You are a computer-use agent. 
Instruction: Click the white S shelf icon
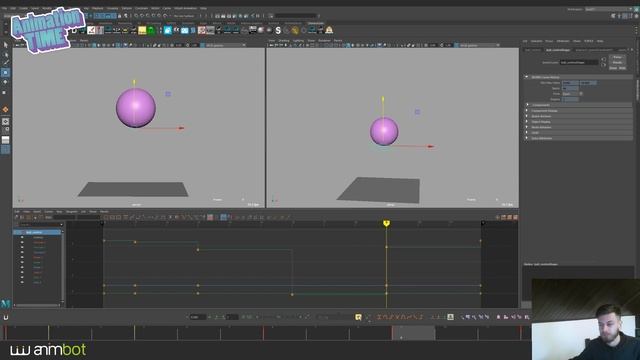click(x=278, y=30)
